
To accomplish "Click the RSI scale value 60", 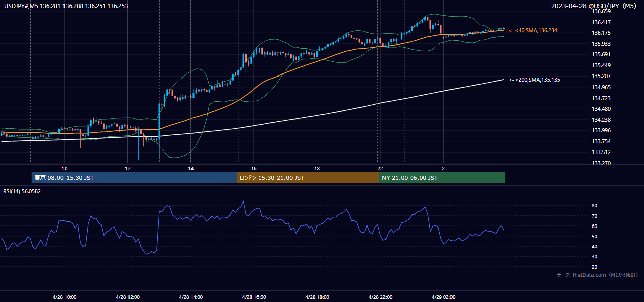I will pos(595,226).
